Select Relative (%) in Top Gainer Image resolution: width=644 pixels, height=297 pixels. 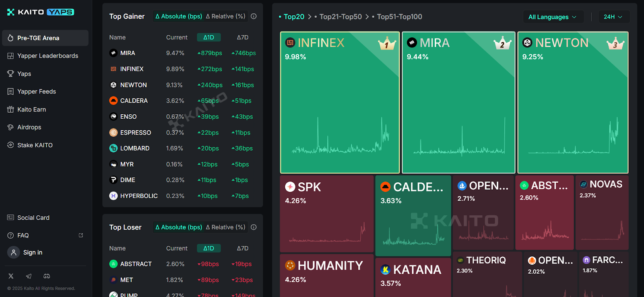click(225, 16)
